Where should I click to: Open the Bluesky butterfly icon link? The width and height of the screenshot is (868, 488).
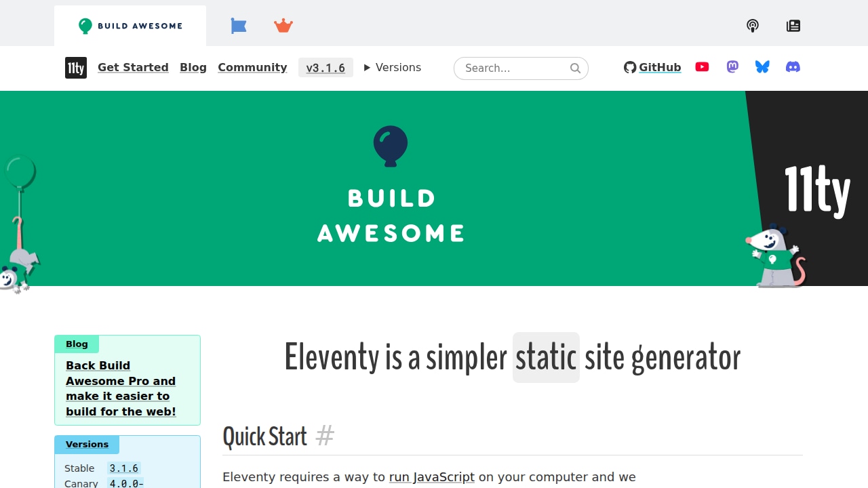point(762,67)
